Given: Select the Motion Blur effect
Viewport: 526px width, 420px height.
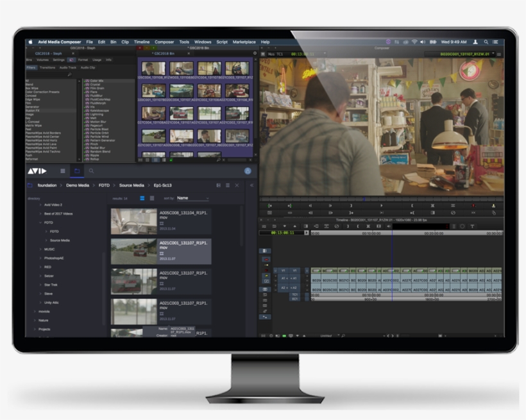Looking at the screenshot, I should coord(98,122).
